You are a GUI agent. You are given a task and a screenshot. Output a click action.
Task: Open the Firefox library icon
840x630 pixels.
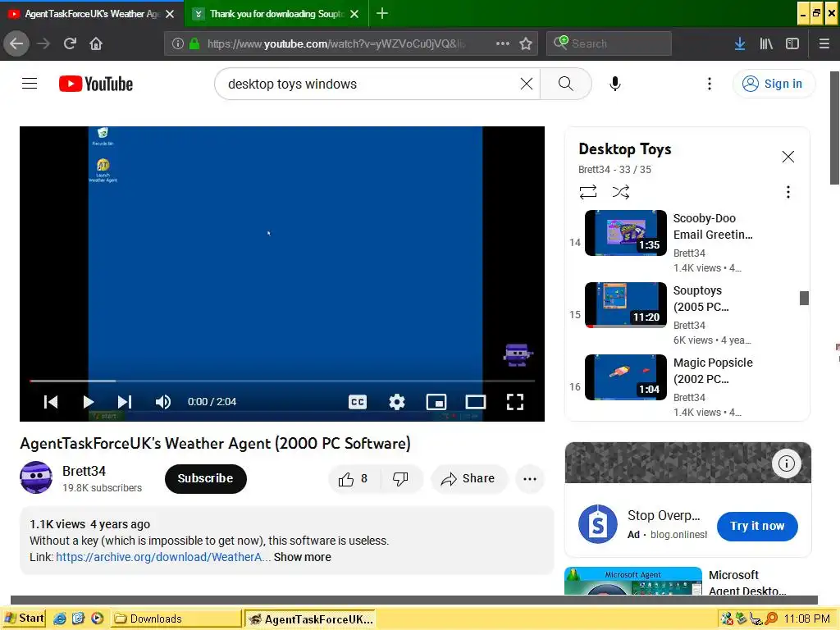766,43
